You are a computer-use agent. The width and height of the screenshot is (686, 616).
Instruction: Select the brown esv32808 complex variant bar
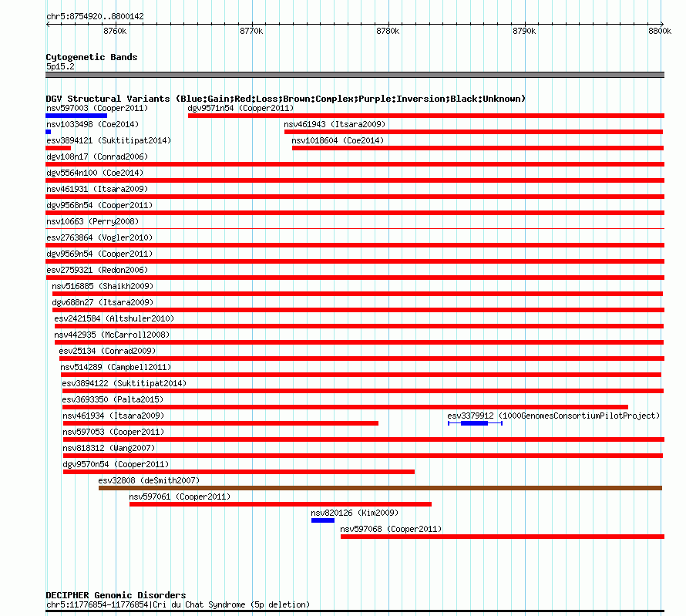coord(380,488)
